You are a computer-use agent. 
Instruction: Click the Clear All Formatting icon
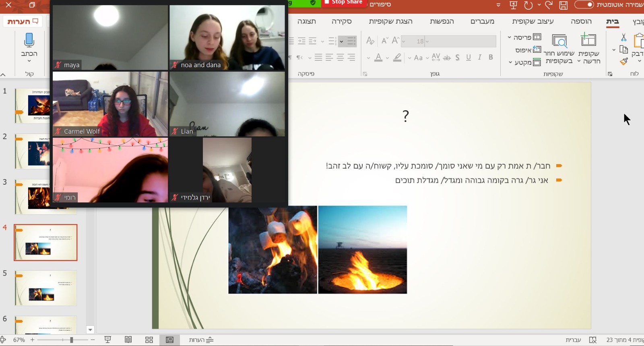[370, 41]
